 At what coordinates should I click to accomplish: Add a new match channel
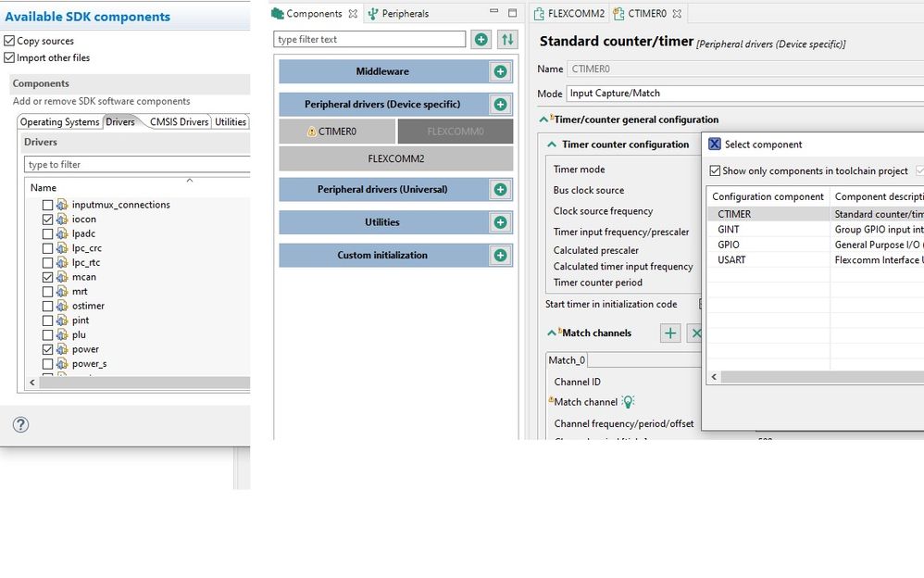[x=670, y=333]
